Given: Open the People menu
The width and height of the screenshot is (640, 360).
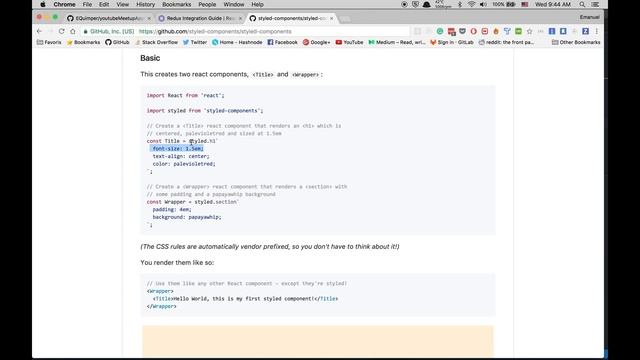Looking at the screenshot, I should [x=207, y=4].
